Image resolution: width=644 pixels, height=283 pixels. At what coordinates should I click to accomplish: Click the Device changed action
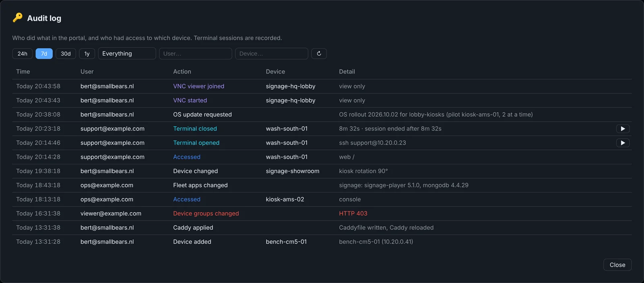pyautogui.click(x=196, y=171)
